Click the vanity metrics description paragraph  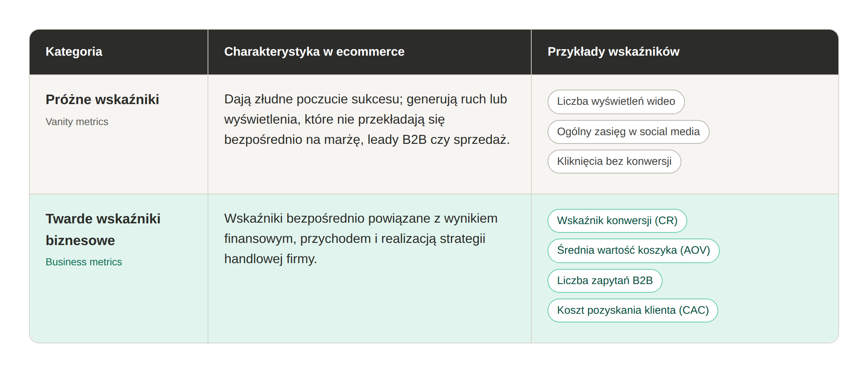click(x=367, y=119)
